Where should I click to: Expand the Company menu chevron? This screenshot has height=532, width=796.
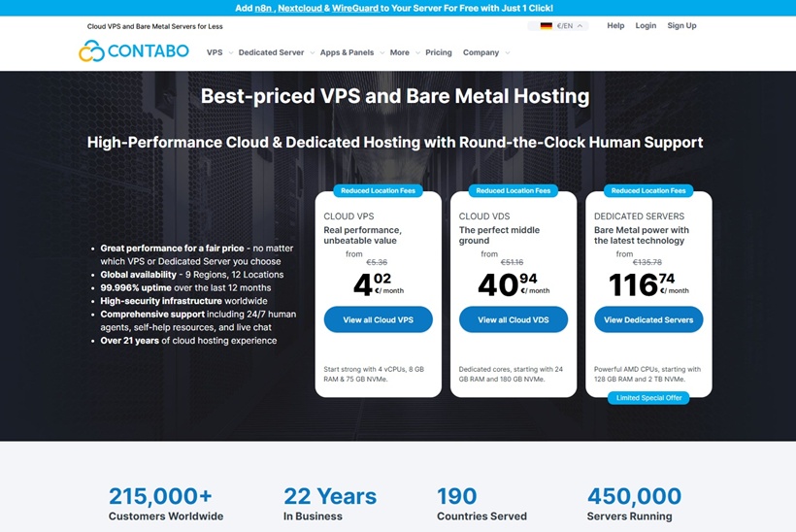508,52
